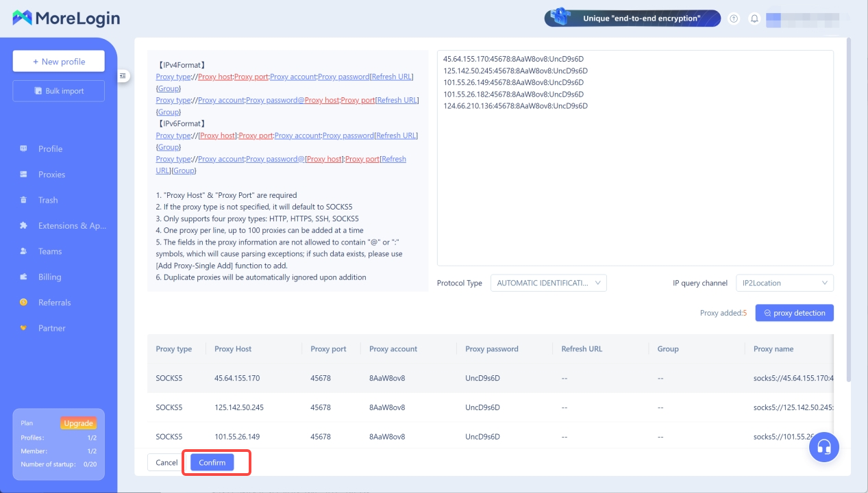Click the Proxy port column header
The height and width of the screenshot is (493, 868).
tap(328, 349)
